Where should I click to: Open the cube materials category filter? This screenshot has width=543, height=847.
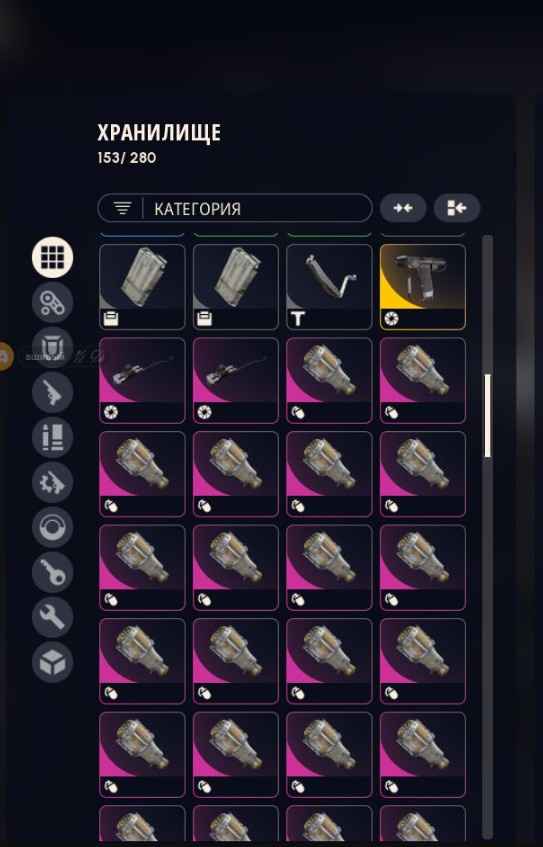pos(52,662)
